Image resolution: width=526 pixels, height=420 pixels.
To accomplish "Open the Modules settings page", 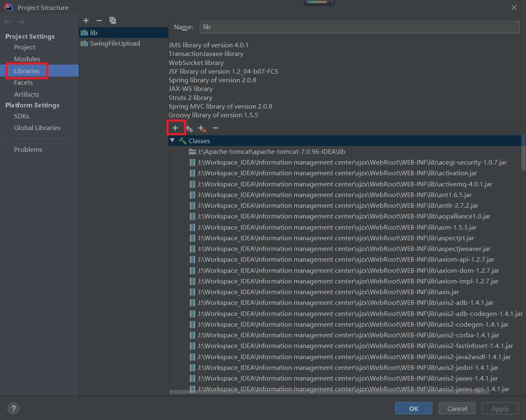I will [x=27, y=59].
